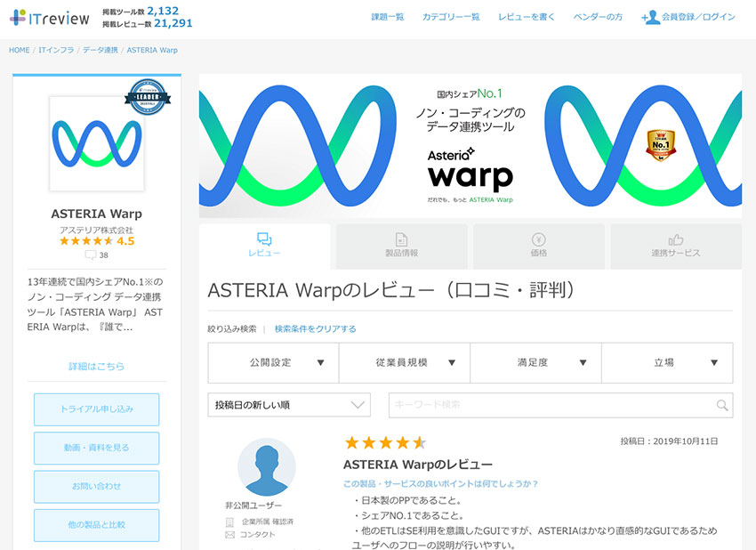The height and width of the screenshot is (550, 756).
Task: Click the document icon in the 製品情報 tab
Action: (401, 239)
